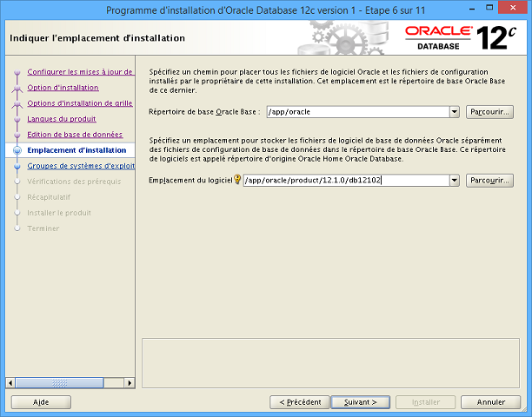Click into the /app/oracle/product/12.1.0/db12102 field

click(347, 181)
